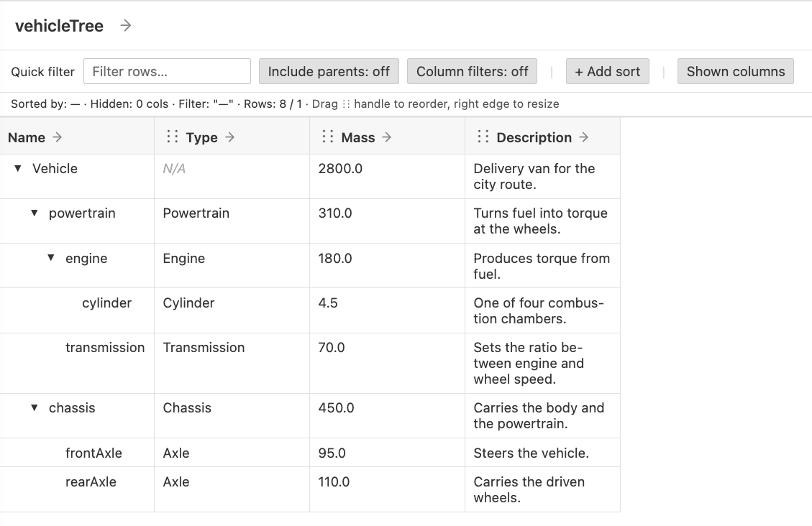The height and width of the screenshot is (526, 812).
Task: Click the arrow beside Type column header
Action: coord(230,137)
